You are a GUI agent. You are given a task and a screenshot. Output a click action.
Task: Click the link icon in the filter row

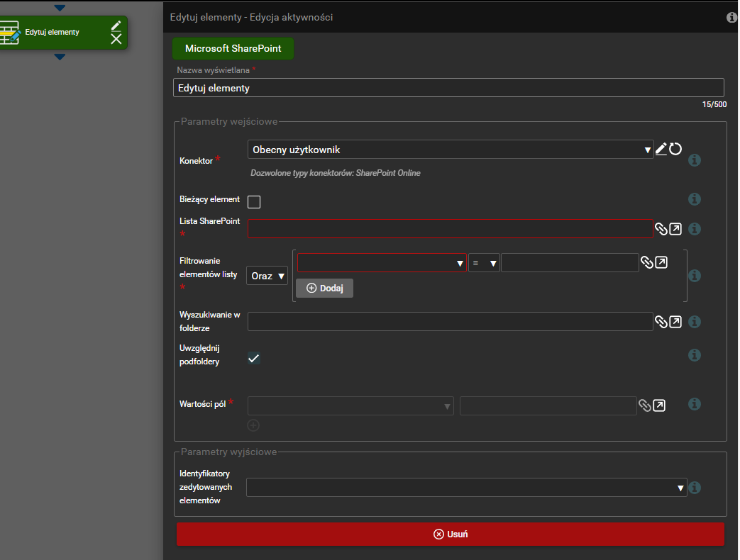coord(646,262)
